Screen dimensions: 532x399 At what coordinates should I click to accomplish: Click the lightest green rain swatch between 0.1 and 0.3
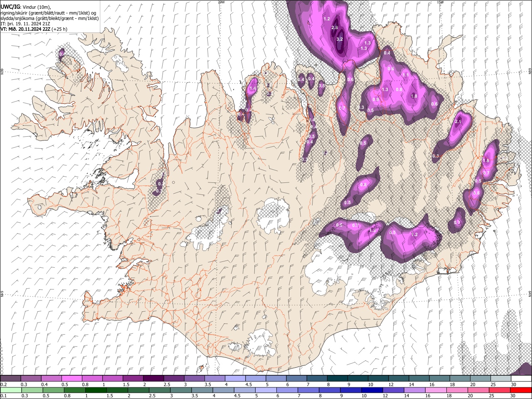[11, 390]
